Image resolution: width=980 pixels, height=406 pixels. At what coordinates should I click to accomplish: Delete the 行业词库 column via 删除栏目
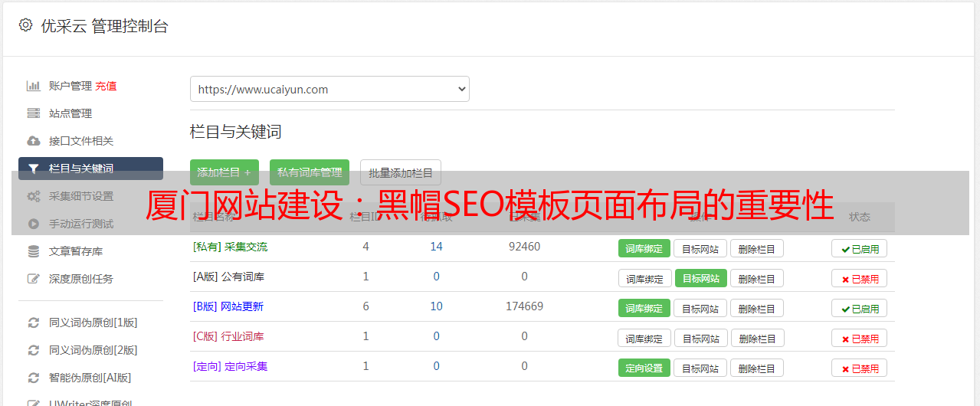click(x=757, y=338)
